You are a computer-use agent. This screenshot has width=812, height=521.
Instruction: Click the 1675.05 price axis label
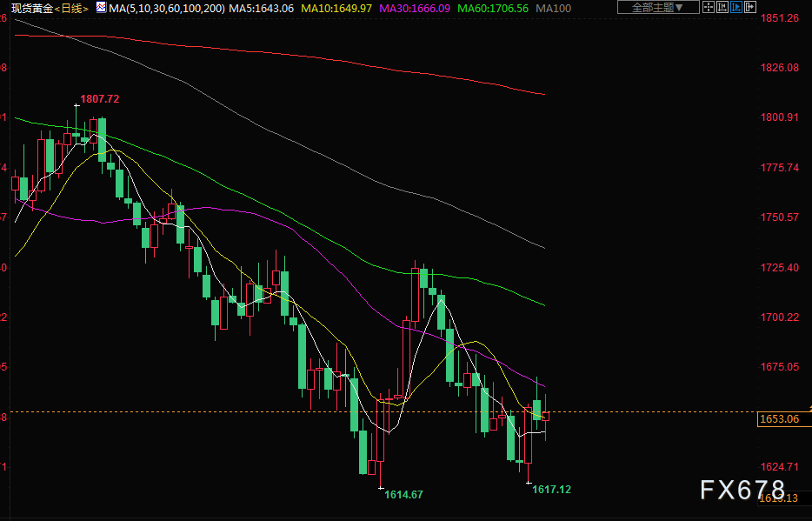[x=779, y=367]
